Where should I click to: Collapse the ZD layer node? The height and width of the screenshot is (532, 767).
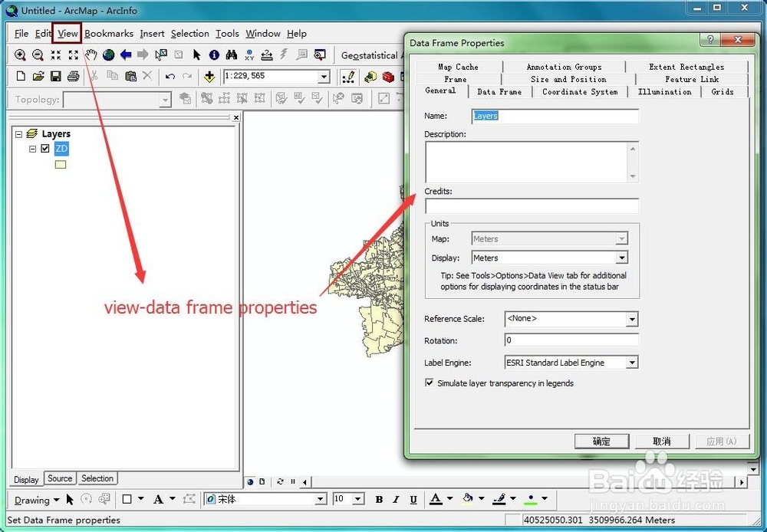click(x=33, y=149)
